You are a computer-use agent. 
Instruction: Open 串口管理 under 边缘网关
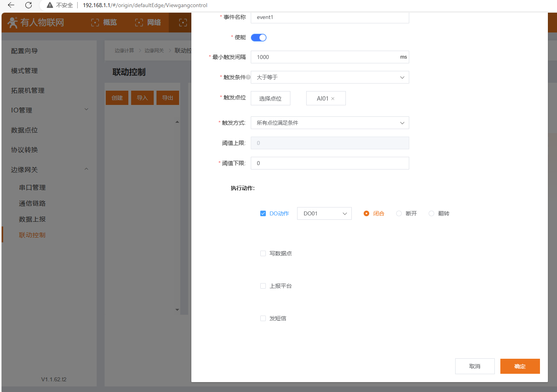click(32, 188)
